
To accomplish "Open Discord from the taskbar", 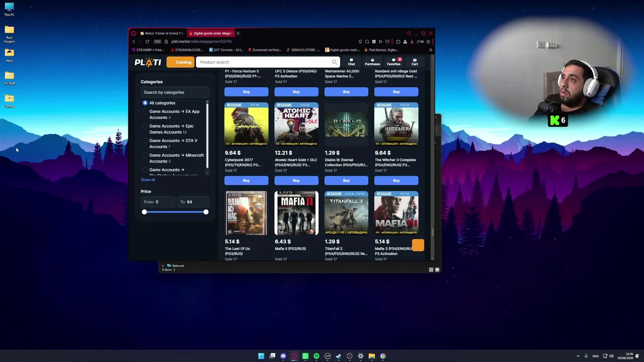I will click(283, 356).
